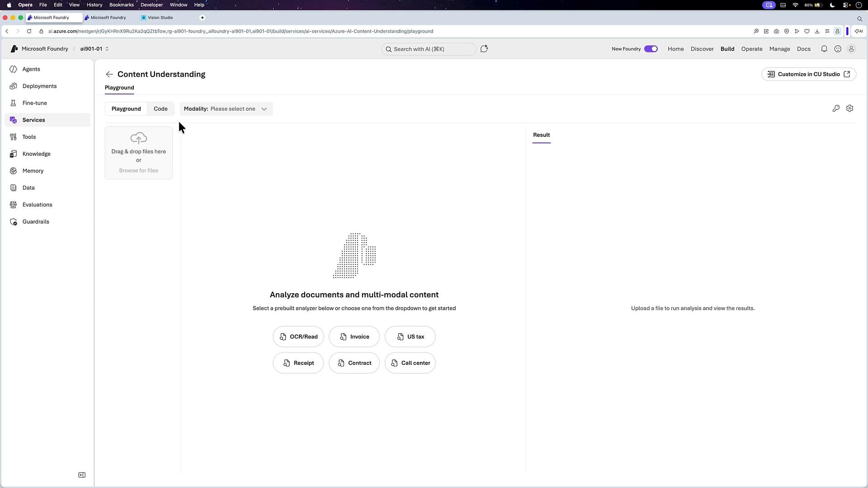Image resolution: width=868 pixels, height=488 pixels.
Task: Collapse the sidebar panel icon
Action: tap(82, 475)
